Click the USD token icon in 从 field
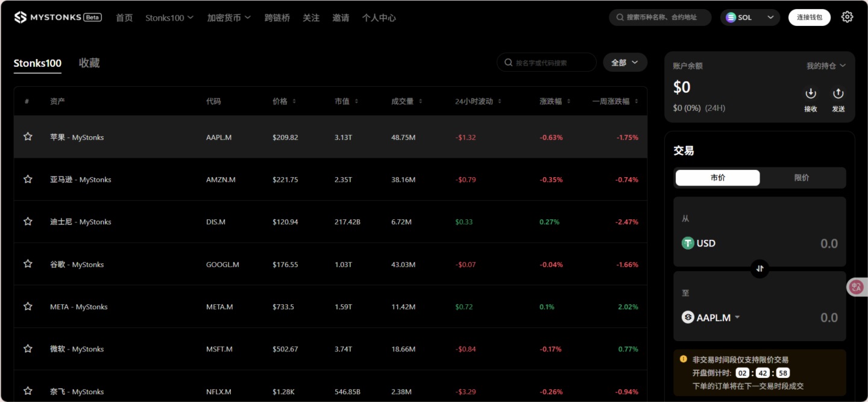This screenshot has height=402, width=868. [688, 243]
